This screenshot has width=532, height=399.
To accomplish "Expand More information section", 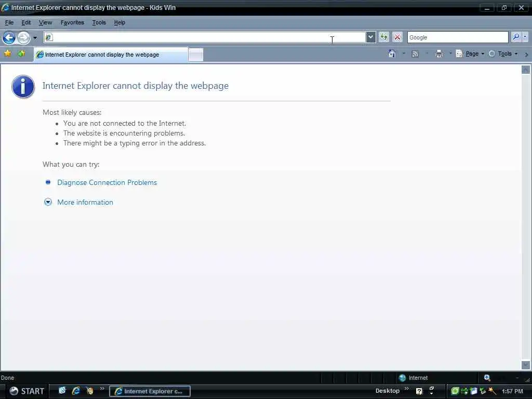I will coord(85,202).
